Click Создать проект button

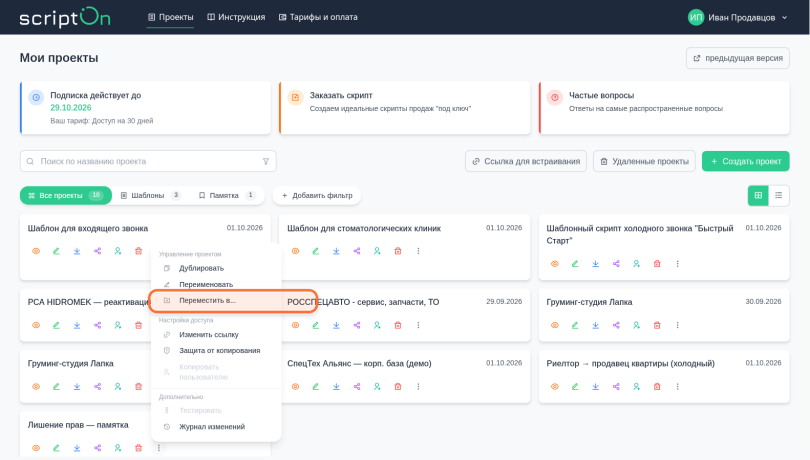[x=745, y=161]
